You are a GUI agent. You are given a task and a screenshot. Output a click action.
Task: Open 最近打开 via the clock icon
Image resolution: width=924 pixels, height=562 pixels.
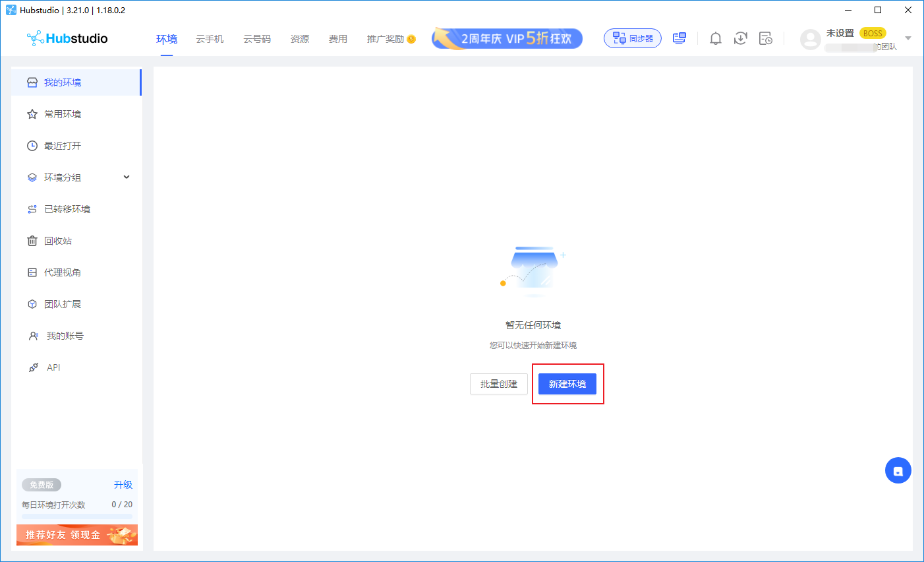(x=32, y=145)
